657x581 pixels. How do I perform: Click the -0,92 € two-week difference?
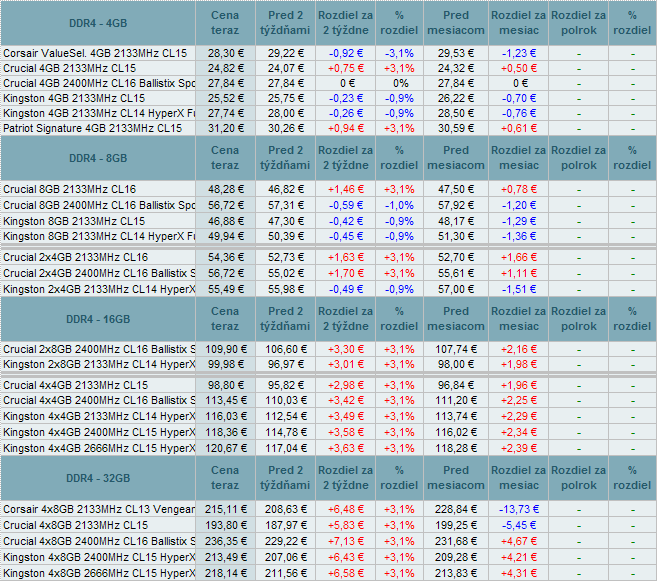pyautogui.click(x=346, y=53)
